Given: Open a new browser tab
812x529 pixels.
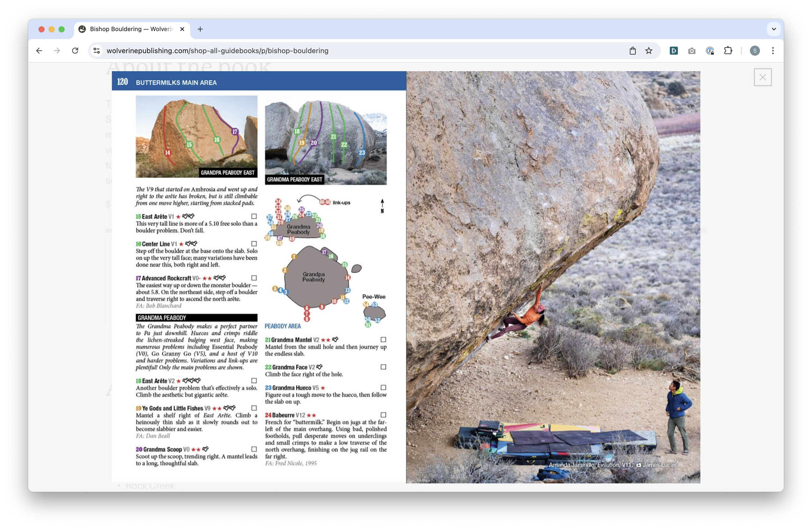Looking at the screenshot, I should coord(200,29).
